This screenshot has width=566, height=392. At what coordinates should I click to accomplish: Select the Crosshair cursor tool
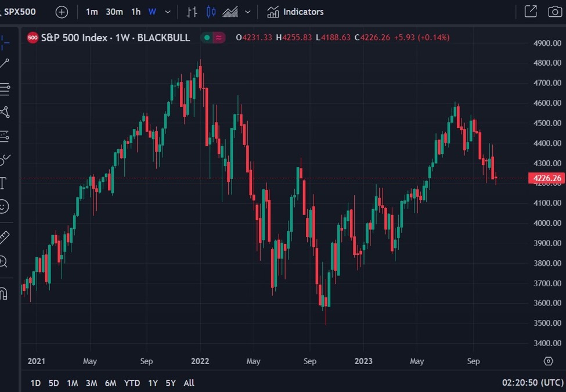click(5, 42)
